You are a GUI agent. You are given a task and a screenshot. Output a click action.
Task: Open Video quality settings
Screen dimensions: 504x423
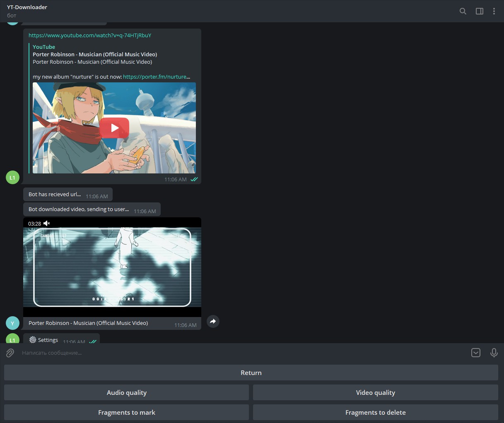point(376,392)
